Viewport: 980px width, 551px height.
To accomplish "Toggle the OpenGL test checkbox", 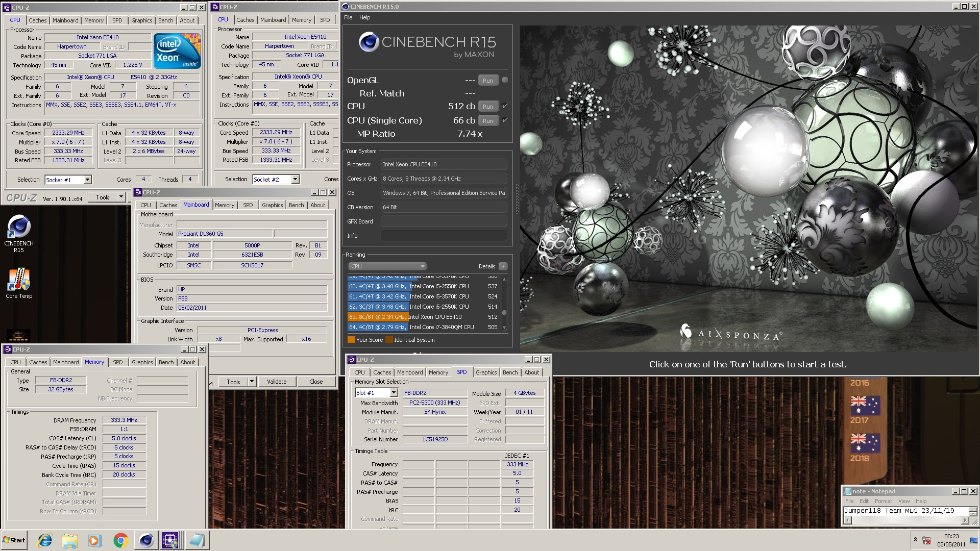I will click(505, 80).
